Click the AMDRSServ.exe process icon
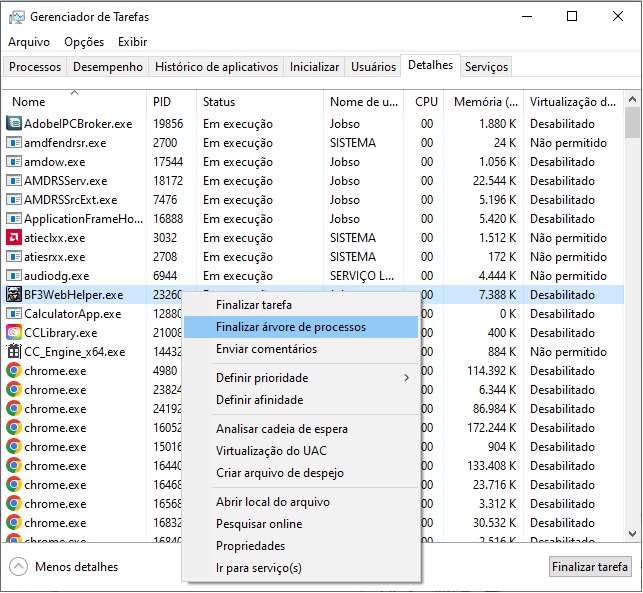Image resolution: width=643 pixels, height=593 pixels. coord(14,180)
